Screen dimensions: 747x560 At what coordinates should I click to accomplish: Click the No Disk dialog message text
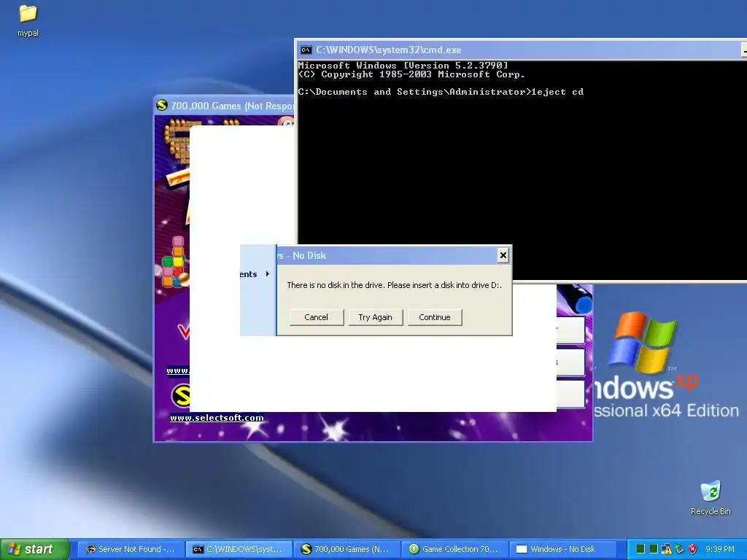tap(395, 285)
